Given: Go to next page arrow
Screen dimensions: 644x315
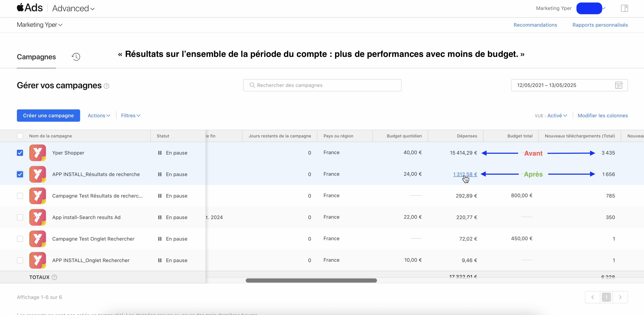Looking at the screenshot, I should [x=620, y=297].
